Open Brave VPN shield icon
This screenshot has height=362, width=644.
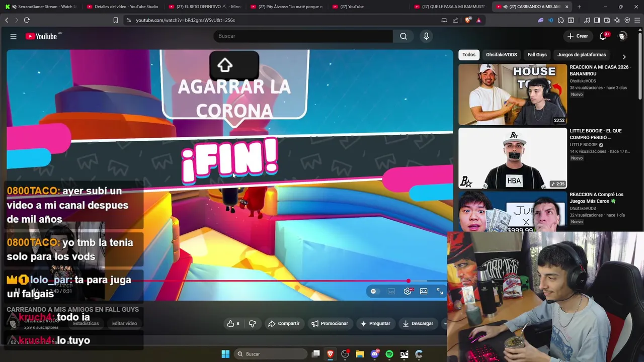(x=627, y=20)
